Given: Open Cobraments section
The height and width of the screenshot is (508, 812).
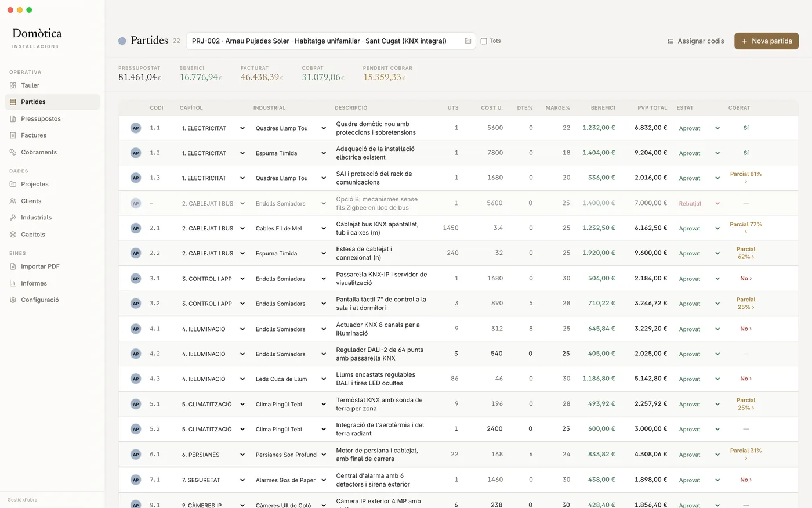Looking at the screenshot, I should click(52, 152).
